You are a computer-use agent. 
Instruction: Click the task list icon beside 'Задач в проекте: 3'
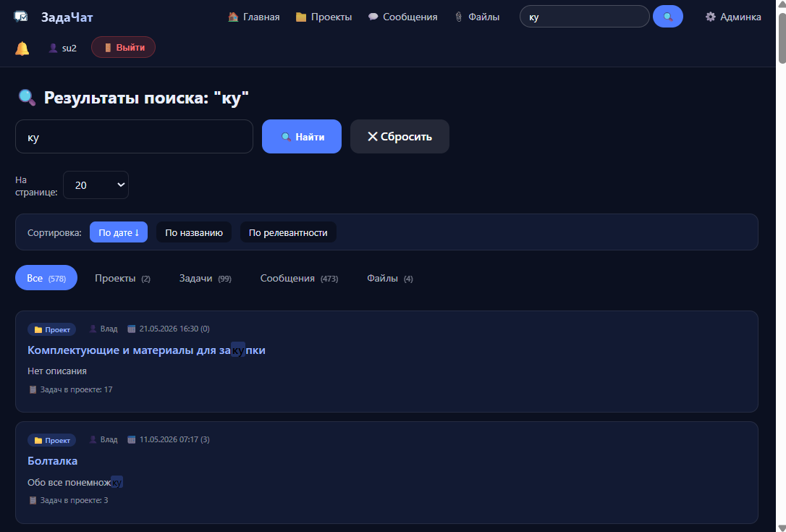(33, 500)
